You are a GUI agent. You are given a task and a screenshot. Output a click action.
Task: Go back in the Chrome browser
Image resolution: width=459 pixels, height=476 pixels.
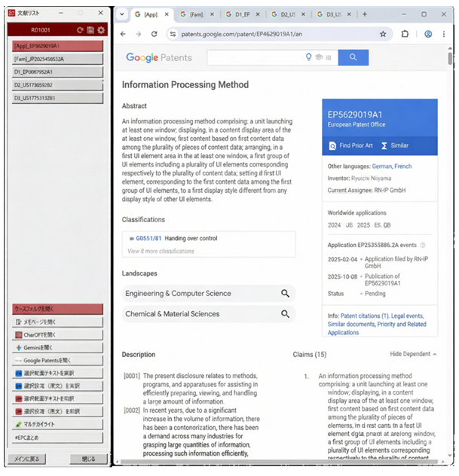123,34
